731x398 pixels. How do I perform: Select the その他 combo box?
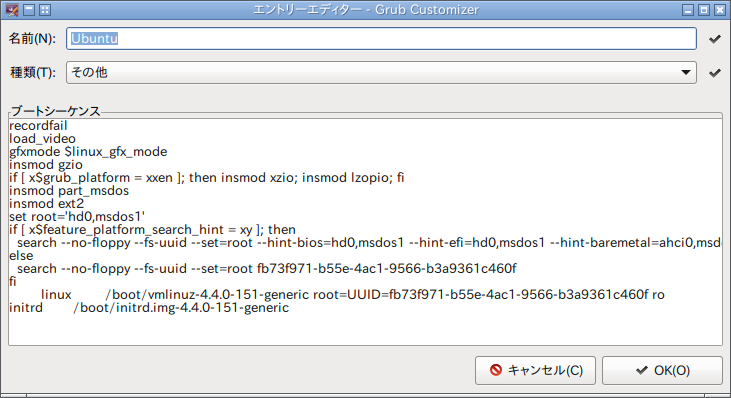point(381,73)
